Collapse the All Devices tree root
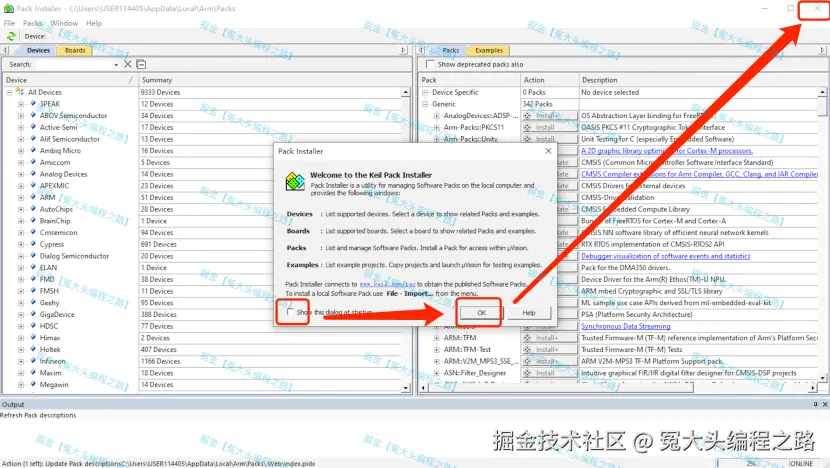The image size is (830, 468). (x=9, y=92)
